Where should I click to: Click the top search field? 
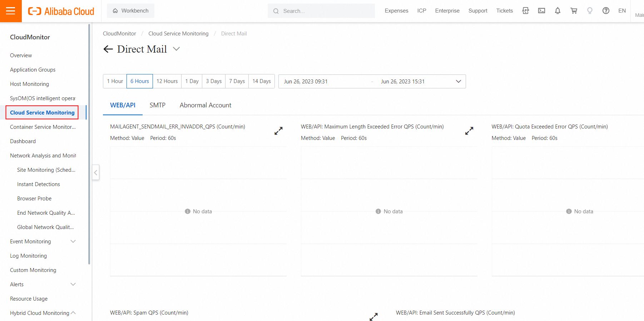click(321, 11)
